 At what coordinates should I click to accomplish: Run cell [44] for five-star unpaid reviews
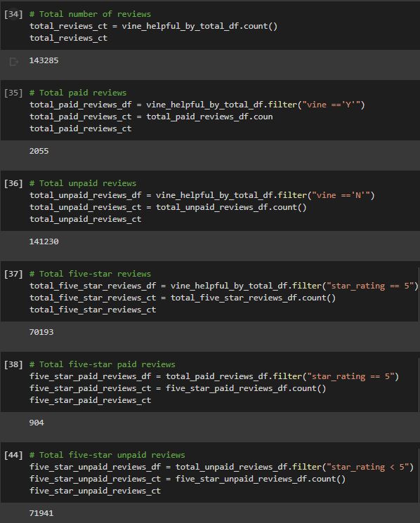13,455
